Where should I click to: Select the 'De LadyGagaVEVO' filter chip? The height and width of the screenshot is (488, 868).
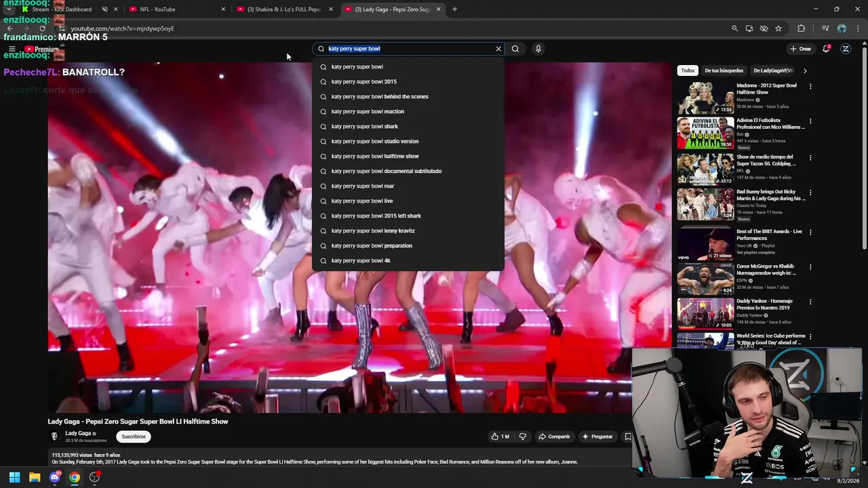click(773, 70)
